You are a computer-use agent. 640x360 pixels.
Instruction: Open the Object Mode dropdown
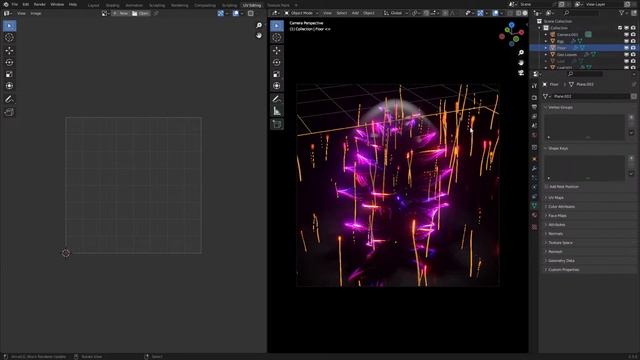pyautogui.click(x=302, y=13)
